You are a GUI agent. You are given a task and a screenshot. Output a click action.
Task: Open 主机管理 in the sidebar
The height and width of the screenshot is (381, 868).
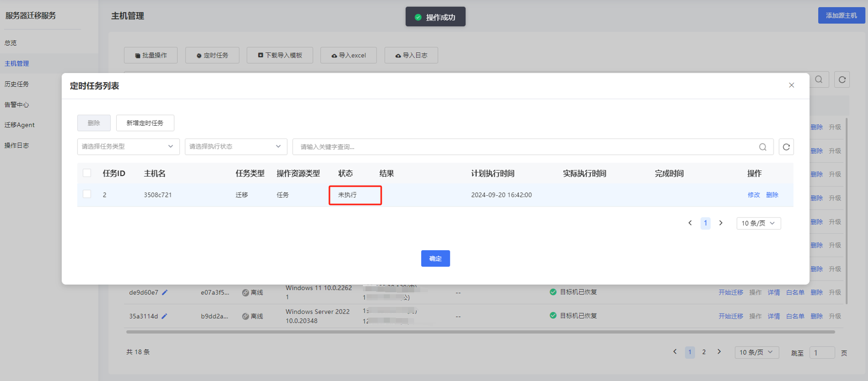[x=17, y=63]
